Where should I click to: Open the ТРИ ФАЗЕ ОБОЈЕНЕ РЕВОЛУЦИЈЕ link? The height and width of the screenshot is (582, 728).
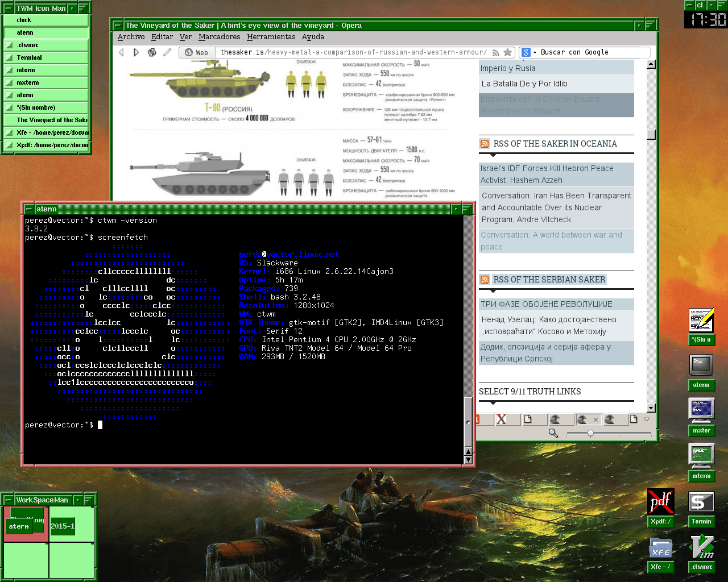point(547,304)
